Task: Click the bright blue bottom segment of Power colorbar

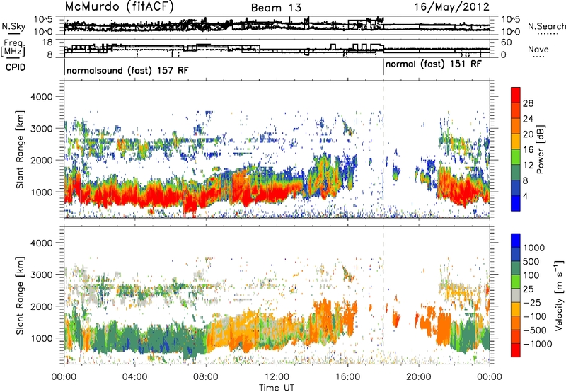Action: point(516,203)
